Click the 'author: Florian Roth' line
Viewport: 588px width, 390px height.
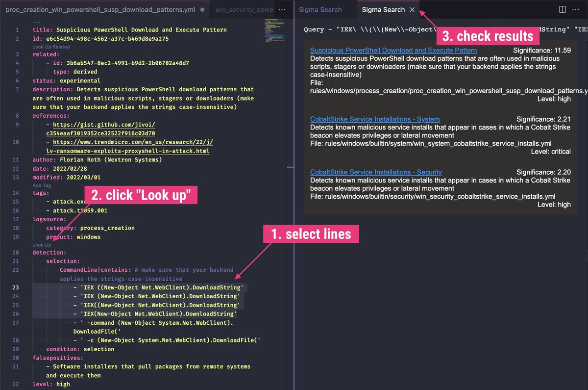[97, 159]
